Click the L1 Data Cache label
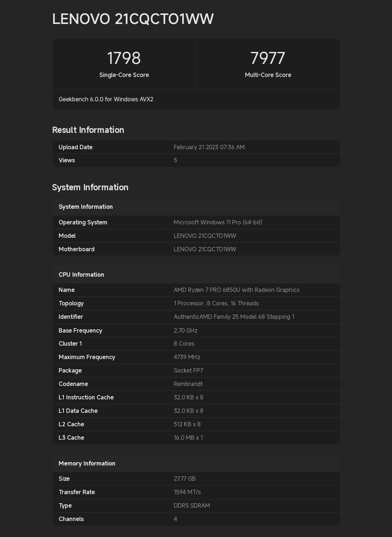Viewport: 392px width, 537px height. click(x=78, y=411)
